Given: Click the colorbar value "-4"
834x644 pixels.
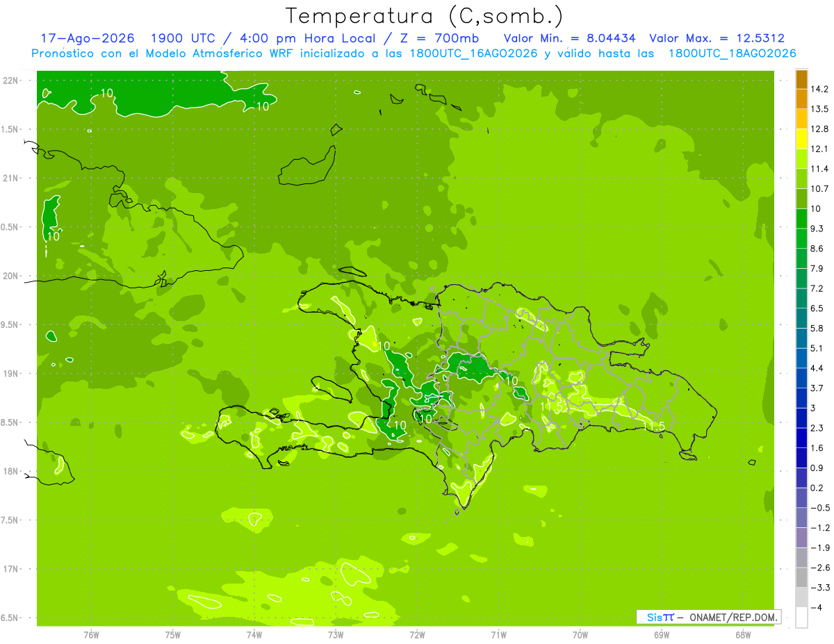Looking at the screenshot, I should (x=816, y=607).
